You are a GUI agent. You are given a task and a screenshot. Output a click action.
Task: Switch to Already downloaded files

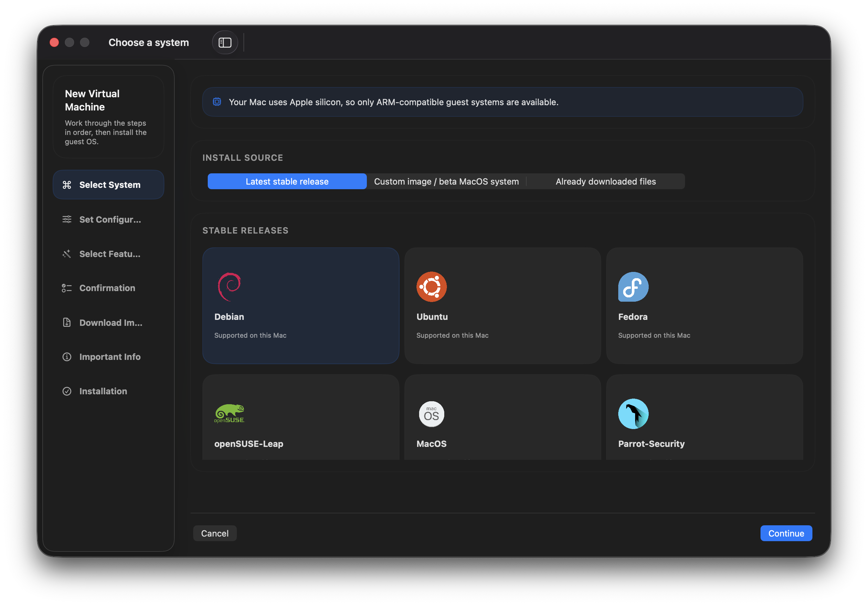coord(606,182)
